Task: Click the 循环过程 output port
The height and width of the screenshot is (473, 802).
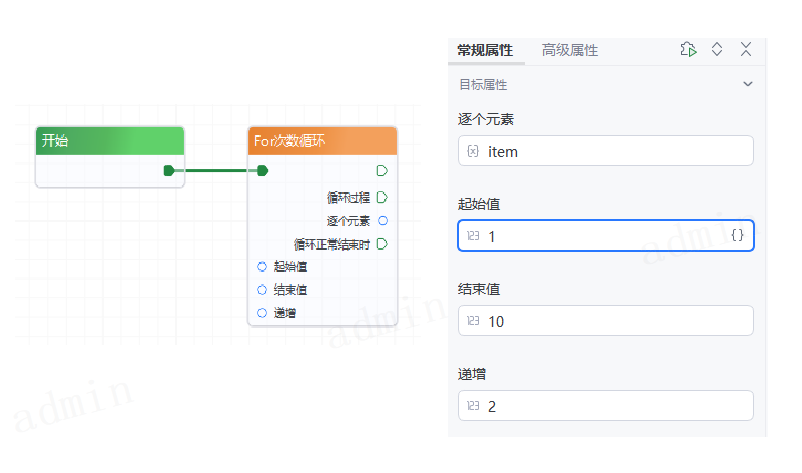Action: (x=382, y=197)
